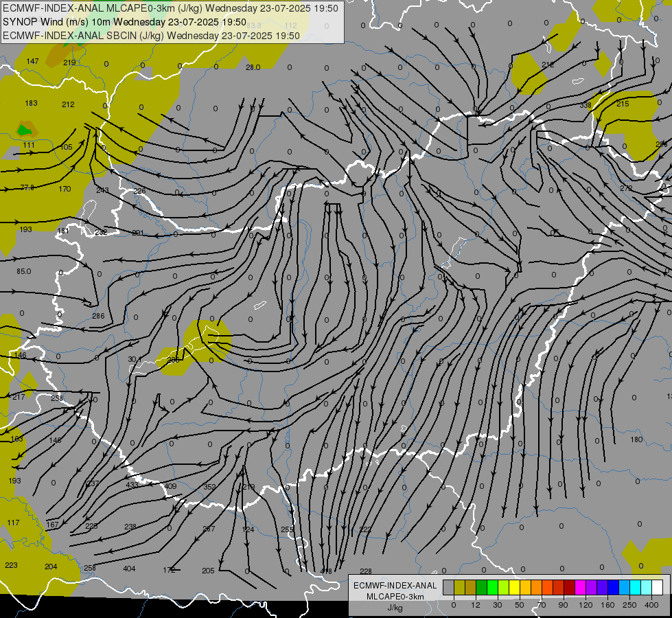Click the map value 272
672x618 pixels.
click(626, 188)
